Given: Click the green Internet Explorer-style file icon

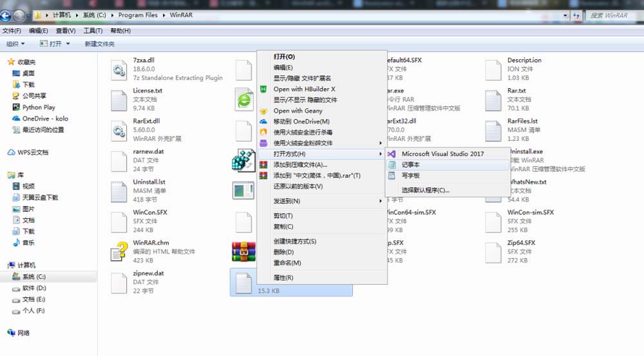Looking at the screenshot, I should tap(244, 99).
